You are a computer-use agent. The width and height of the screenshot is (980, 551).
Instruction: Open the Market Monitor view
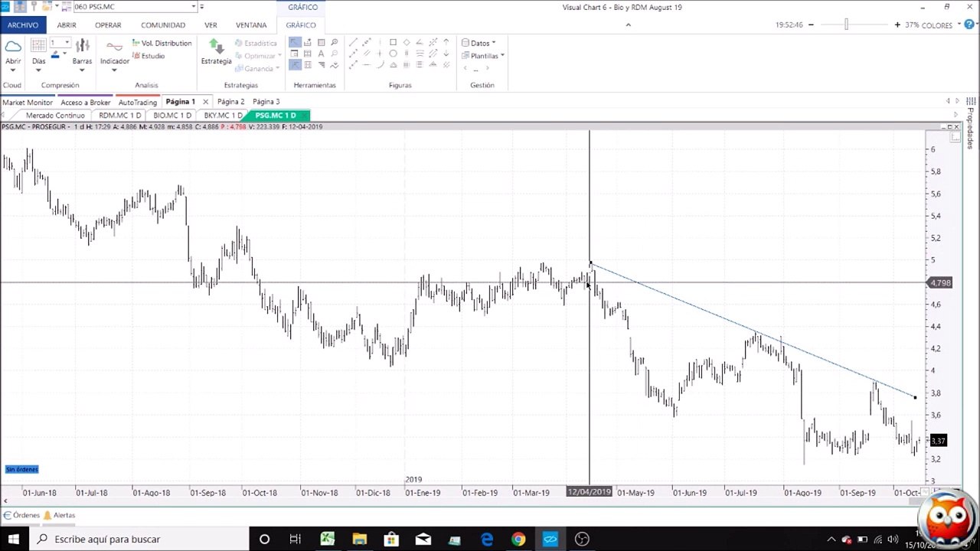(x=28, y=102)
